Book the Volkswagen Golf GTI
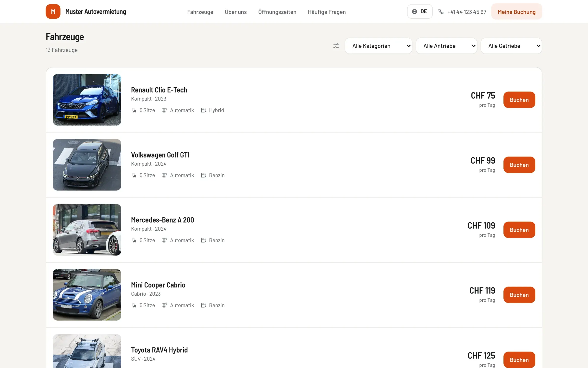 (519, 165)
